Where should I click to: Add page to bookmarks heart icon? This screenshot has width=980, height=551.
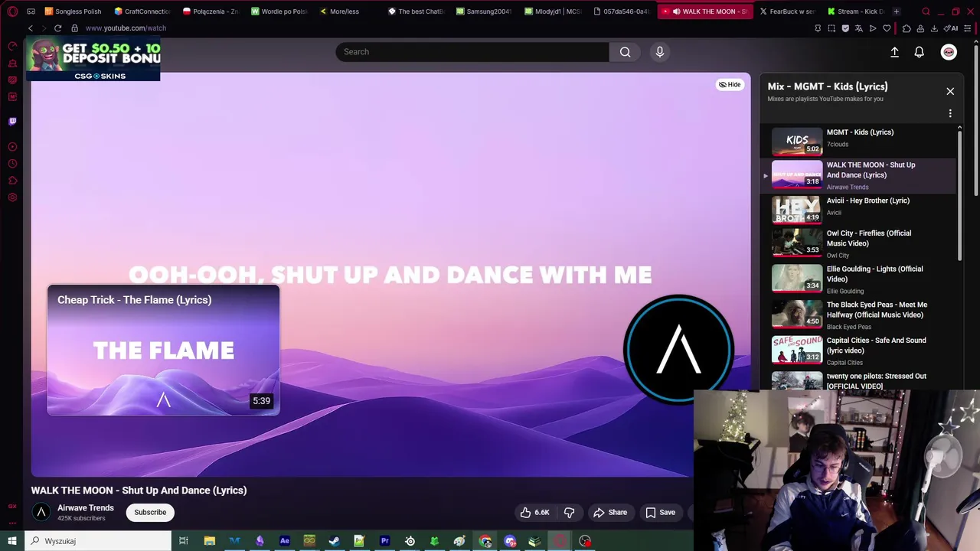(887, 28)
